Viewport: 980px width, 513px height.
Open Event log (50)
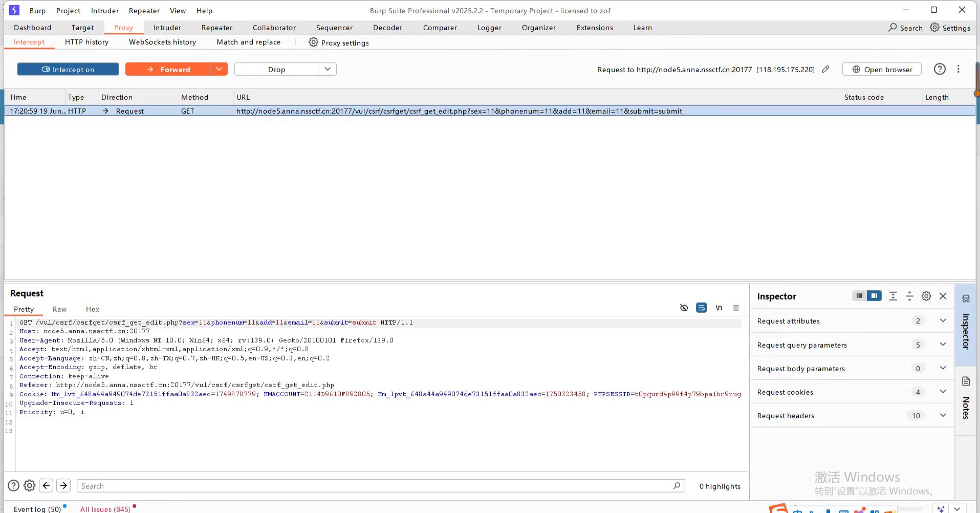[x=37, y=509]
